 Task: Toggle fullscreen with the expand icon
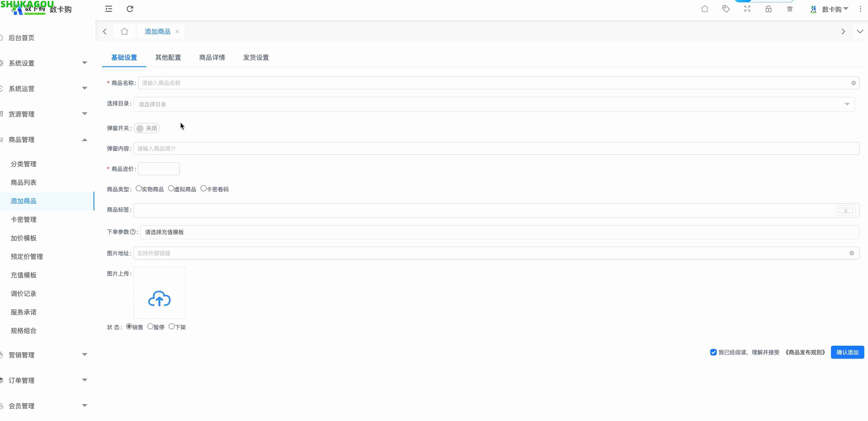pyautogui.click(x=747, y=9)
